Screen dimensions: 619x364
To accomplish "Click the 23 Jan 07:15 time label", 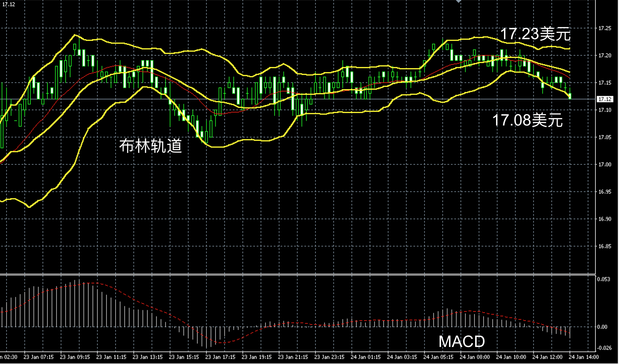I will [x=38, y=357].
